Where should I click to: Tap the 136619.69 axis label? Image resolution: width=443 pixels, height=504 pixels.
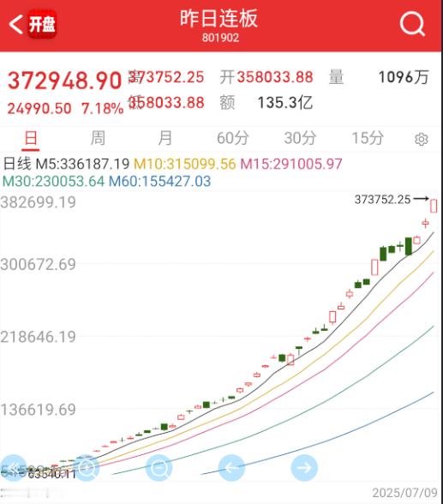tap(38, 410)
